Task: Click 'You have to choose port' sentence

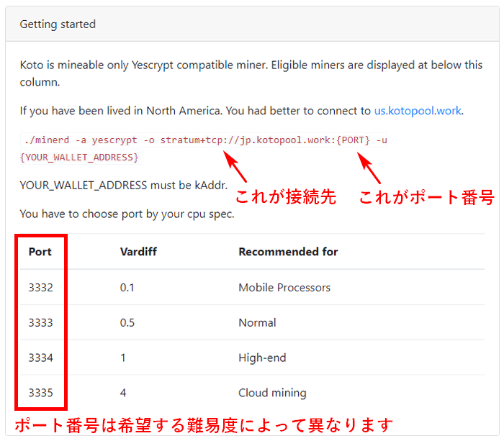Action: [127, 214]
